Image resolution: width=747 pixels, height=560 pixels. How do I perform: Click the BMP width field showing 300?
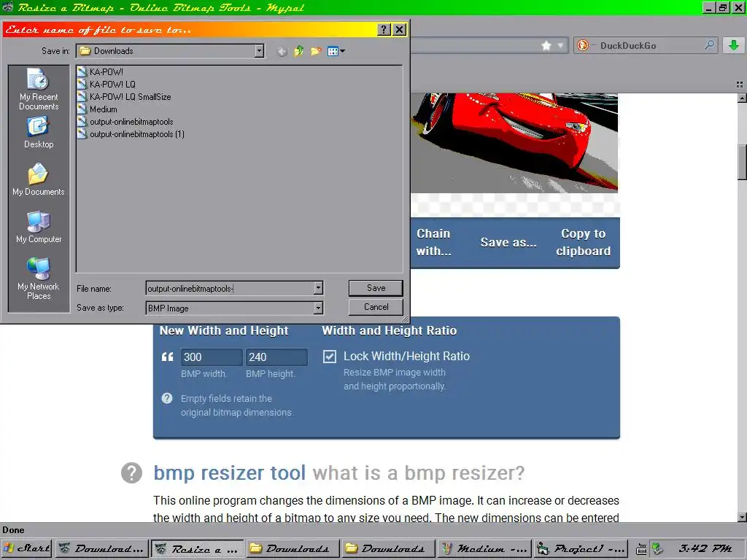(x=211, y=357)
